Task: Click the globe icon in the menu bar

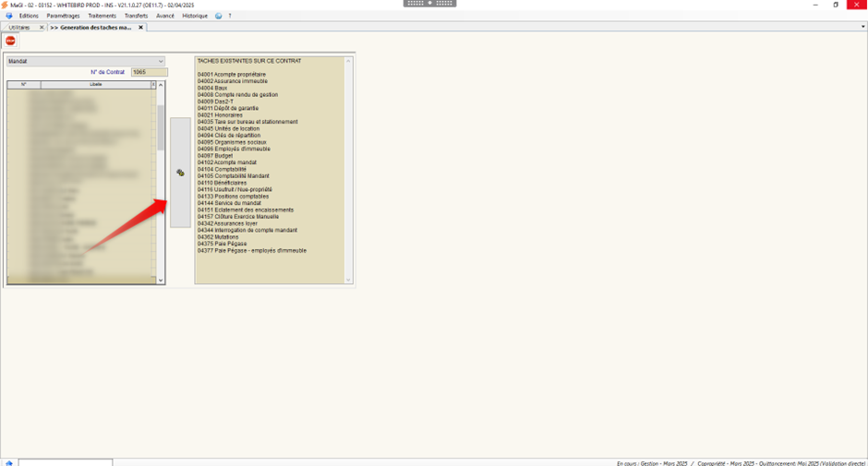Action: click(x=219, y=16)
